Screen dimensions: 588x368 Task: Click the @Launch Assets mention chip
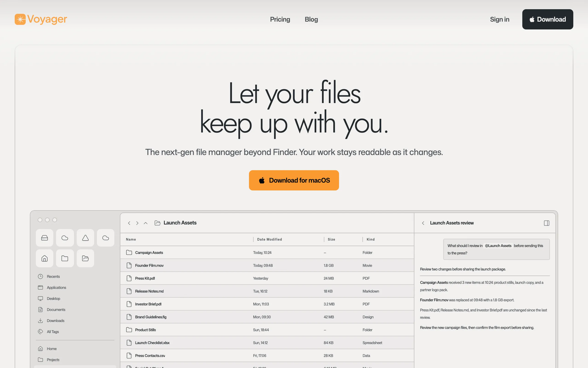point(498,246)
